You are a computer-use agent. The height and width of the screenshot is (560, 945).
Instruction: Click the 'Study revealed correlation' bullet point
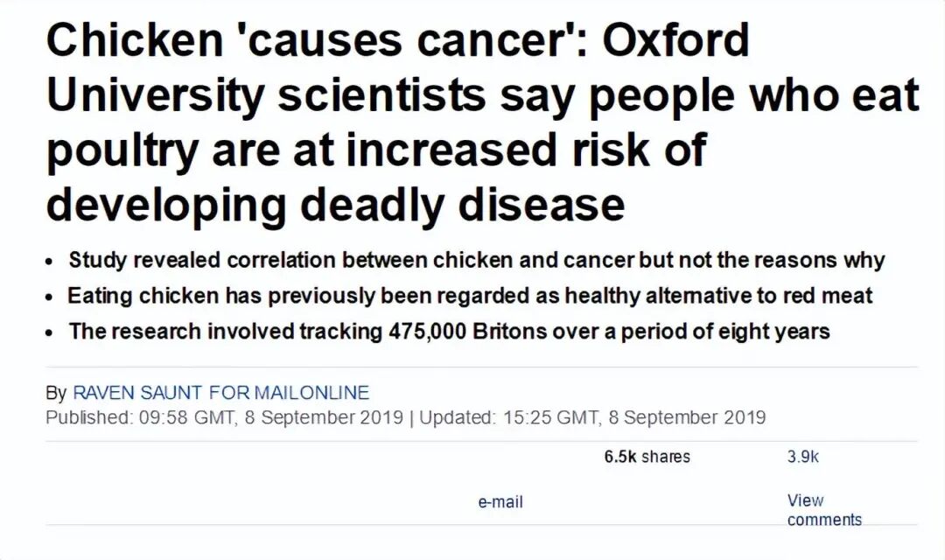tap(477, 261)
